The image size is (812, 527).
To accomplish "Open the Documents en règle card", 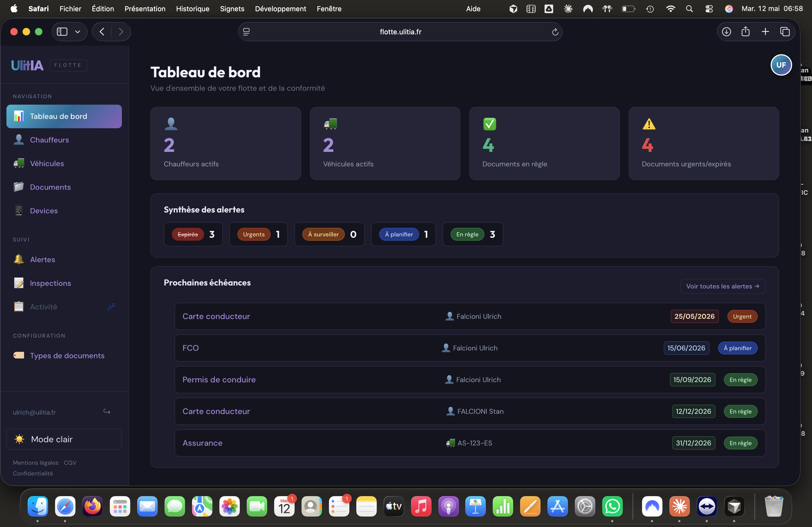I will point(544,144).
